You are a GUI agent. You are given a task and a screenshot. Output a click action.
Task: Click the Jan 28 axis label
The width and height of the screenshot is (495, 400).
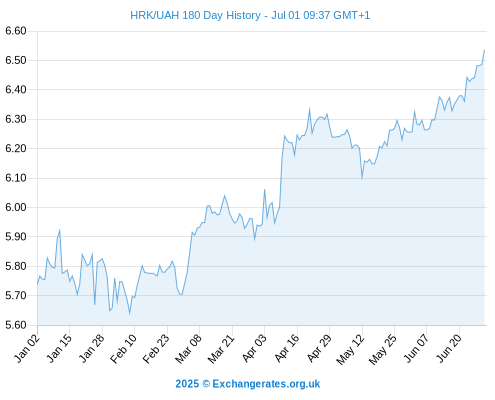[92, 348]
